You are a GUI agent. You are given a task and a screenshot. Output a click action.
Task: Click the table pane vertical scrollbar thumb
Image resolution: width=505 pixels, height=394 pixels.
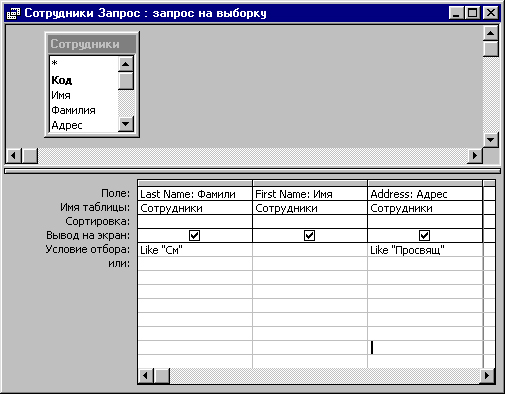(490, 49)
